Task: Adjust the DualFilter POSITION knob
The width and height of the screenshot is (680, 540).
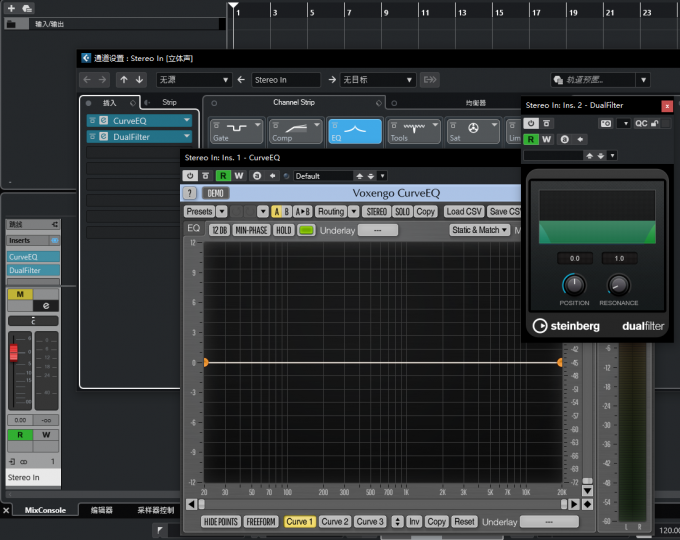Action: (574, 285)
